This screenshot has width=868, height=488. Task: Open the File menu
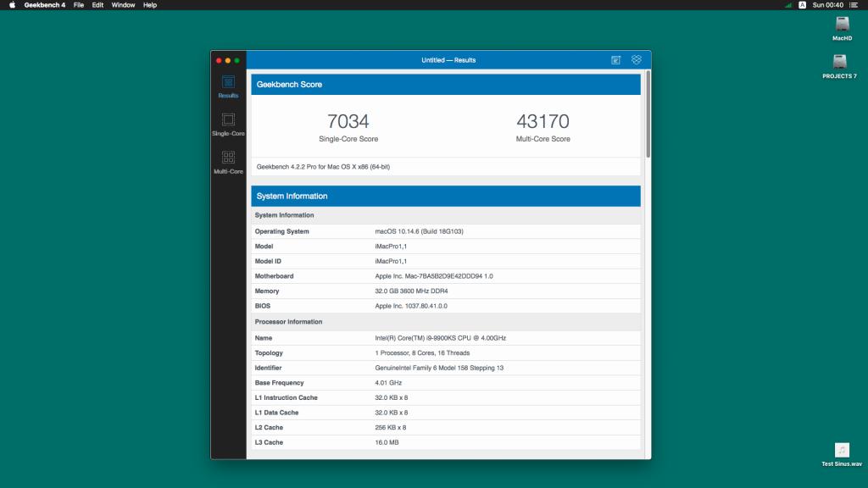[79, 5]
